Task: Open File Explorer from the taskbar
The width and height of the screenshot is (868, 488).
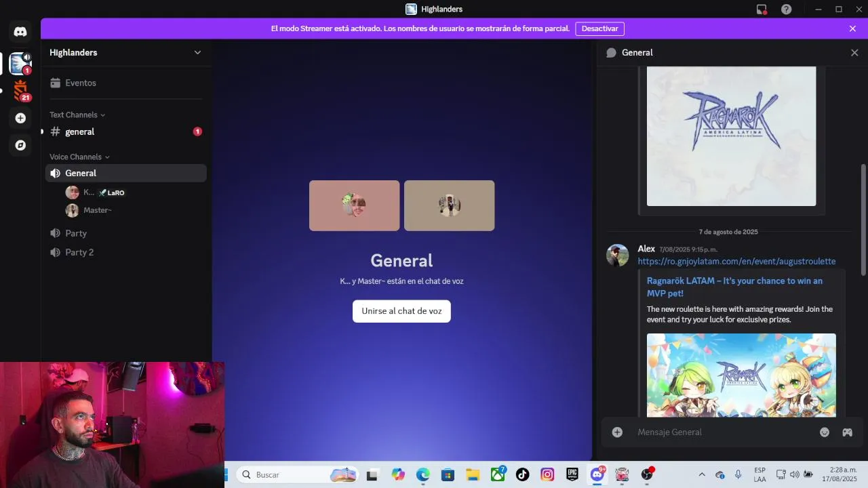Action: tap(473, 474)
